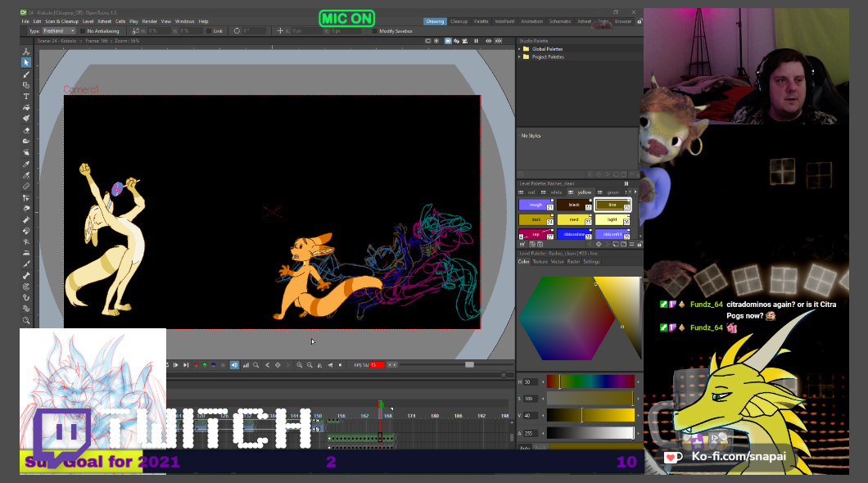Open the green palette page tab

613,192
